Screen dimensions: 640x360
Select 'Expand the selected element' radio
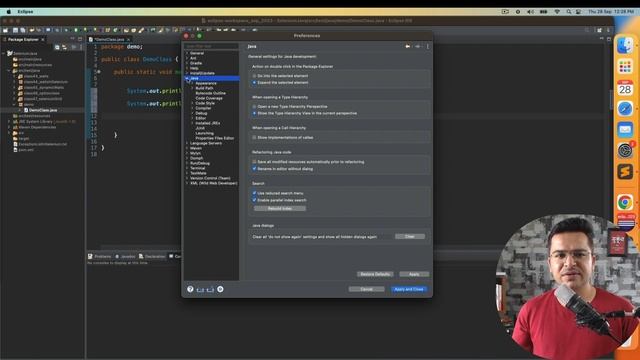tap(254, 82)
